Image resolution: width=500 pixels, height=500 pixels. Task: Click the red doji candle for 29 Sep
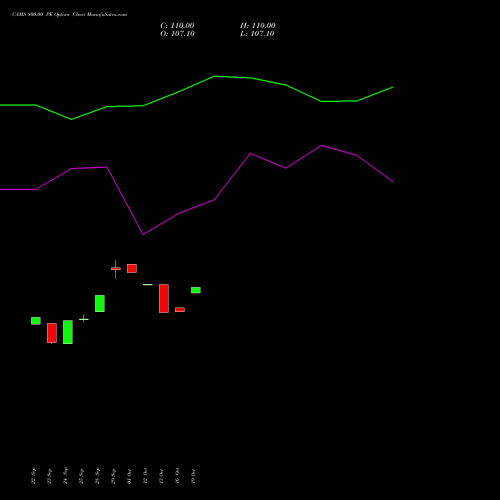coord(116,269)
